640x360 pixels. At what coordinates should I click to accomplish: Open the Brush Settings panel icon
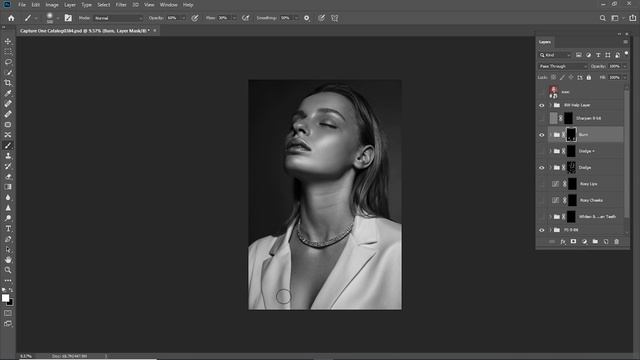pos(68,18)
